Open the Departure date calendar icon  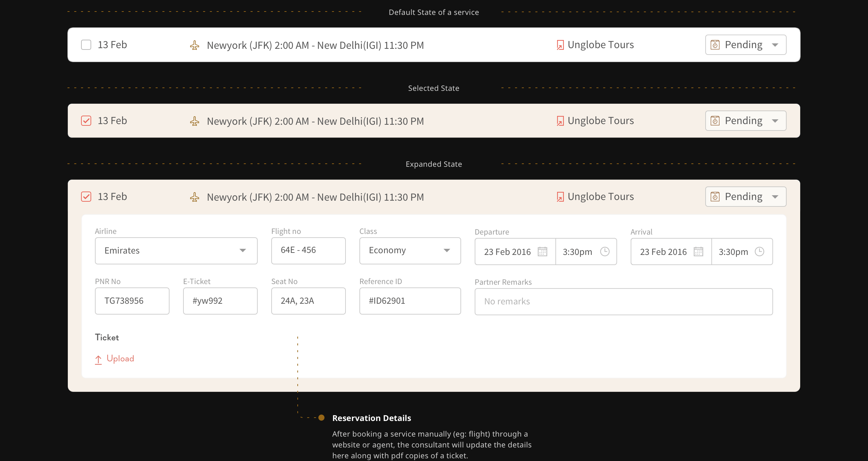pos(542,252)
